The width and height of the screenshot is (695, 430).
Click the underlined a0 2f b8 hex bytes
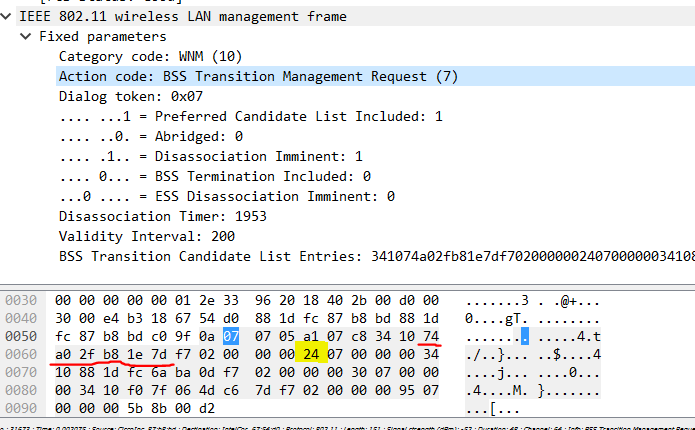[89, 353]
